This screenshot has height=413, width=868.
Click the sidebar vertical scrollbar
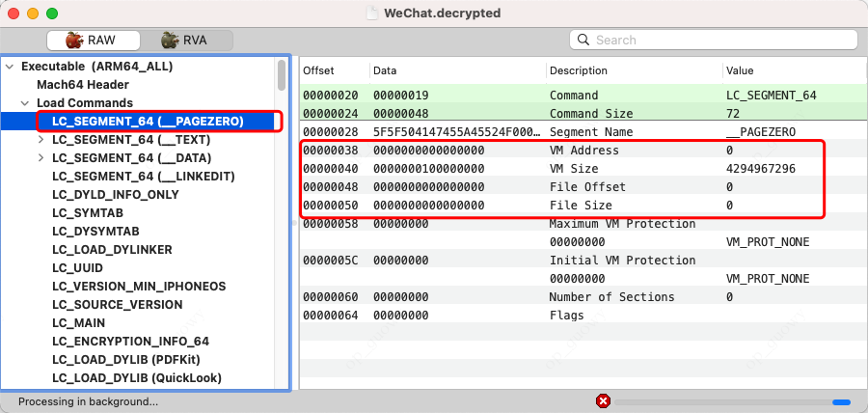pyautogui.click(x=282, y=75)
